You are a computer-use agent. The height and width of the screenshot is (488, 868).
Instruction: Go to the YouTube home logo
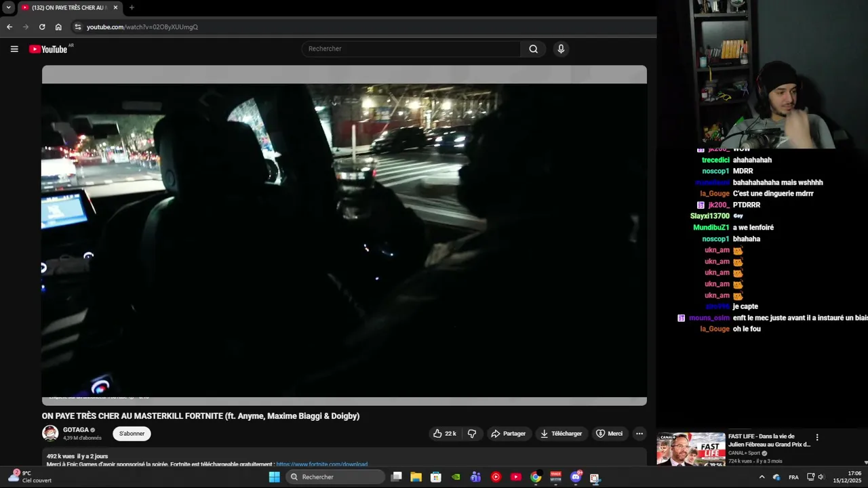48,49
